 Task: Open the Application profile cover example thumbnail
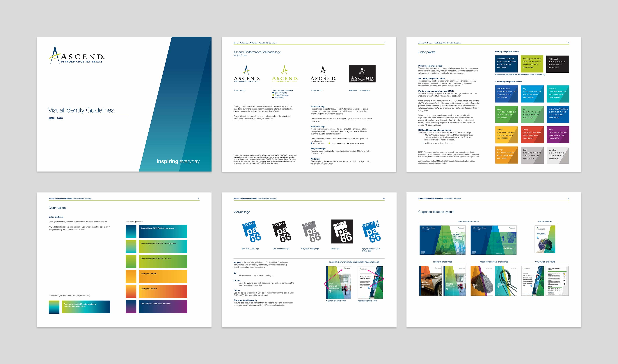click(370, 283)
